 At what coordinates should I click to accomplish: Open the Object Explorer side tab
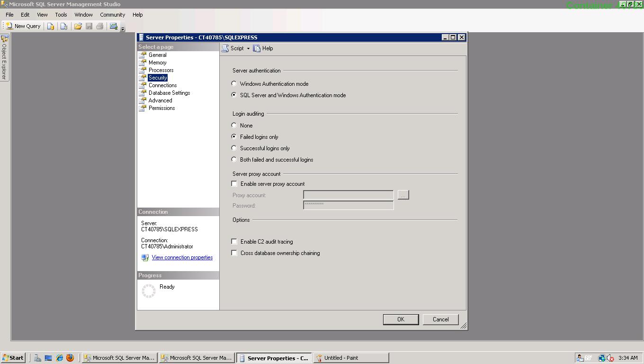pos(4,57)
